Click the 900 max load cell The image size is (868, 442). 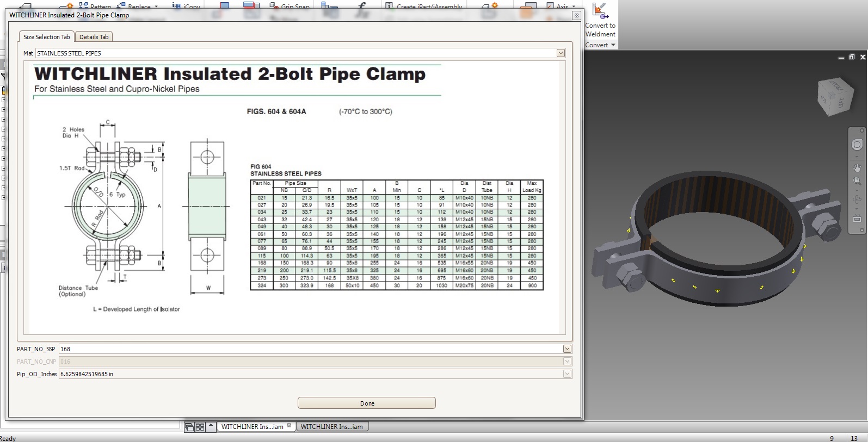[532, 285]
